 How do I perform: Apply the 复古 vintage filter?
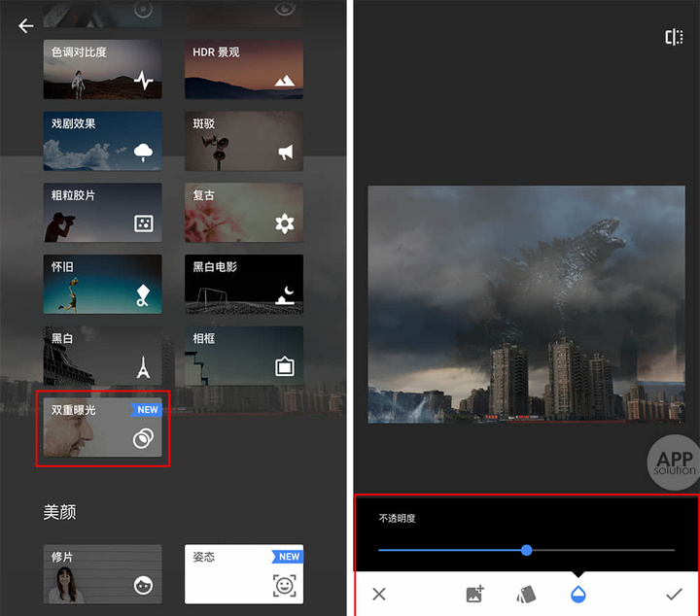click(x=243, y=213)
